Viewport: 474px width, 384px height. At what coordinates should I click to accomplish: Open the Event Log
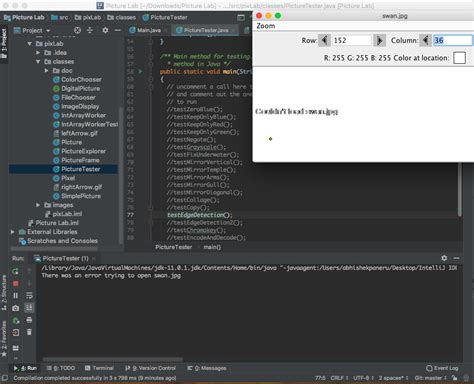point(442,368)
